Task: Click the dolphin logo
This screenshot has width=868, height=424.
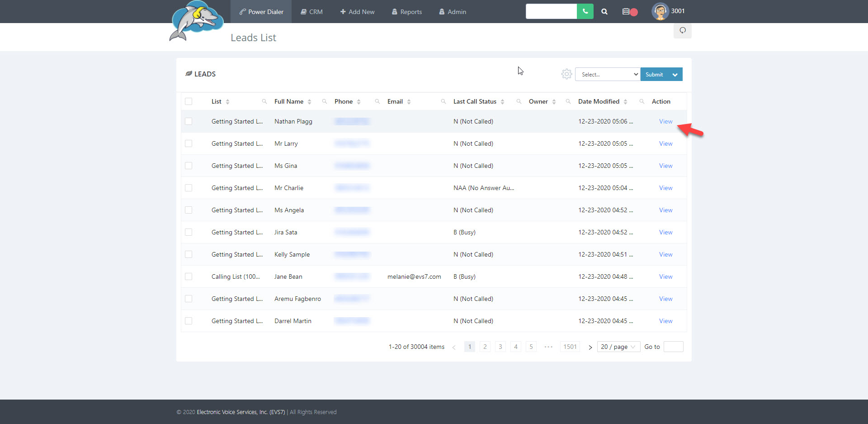Action: point(197,21)
